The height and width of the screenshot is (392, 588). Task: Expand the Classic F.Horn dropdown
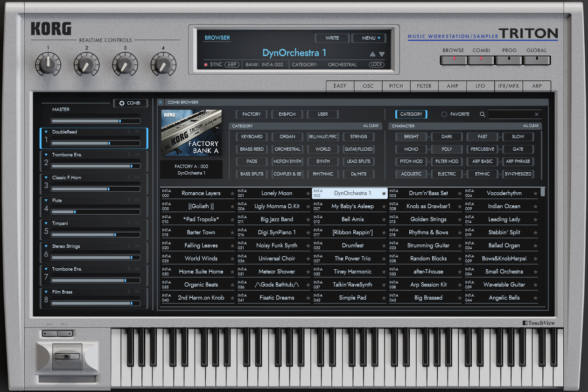[46, 178]
